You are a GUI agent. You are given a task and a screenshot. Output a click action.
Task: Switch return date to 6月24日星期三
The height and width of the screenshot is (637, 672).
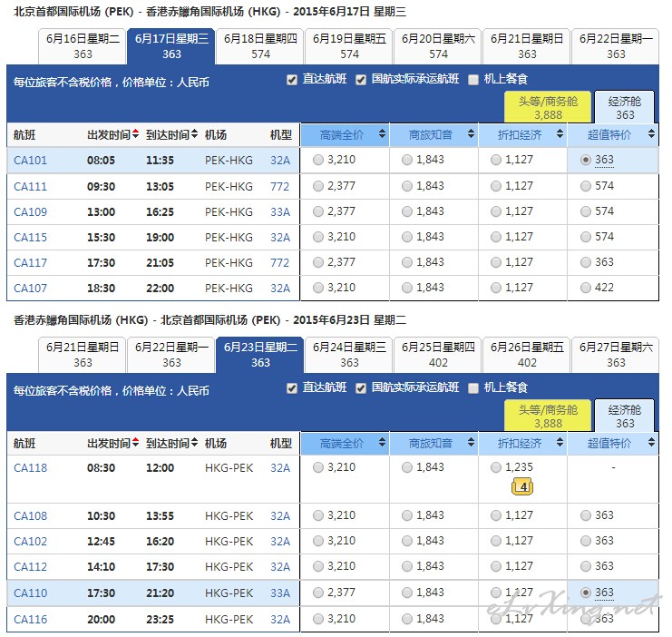[349, 355]
